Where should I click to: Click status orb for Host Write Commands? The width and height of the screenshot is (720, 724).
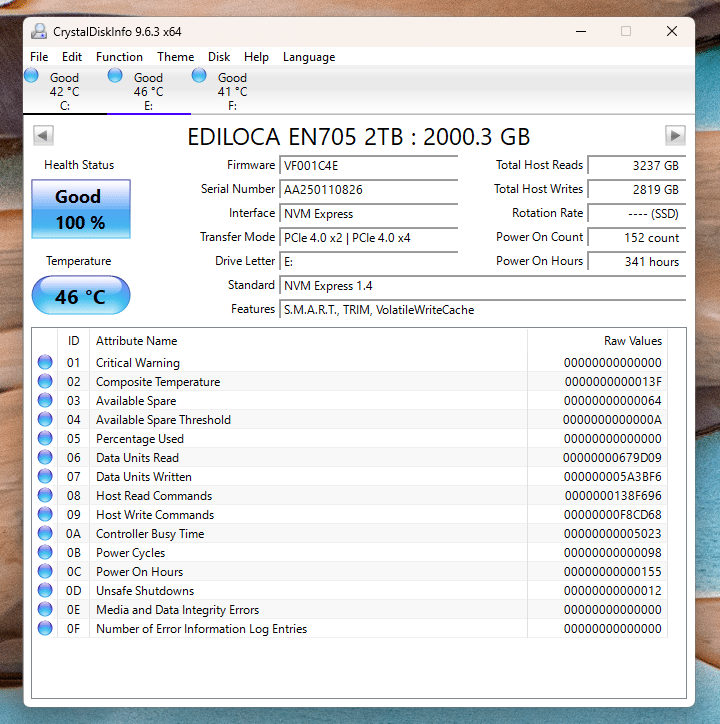(45, 514)
